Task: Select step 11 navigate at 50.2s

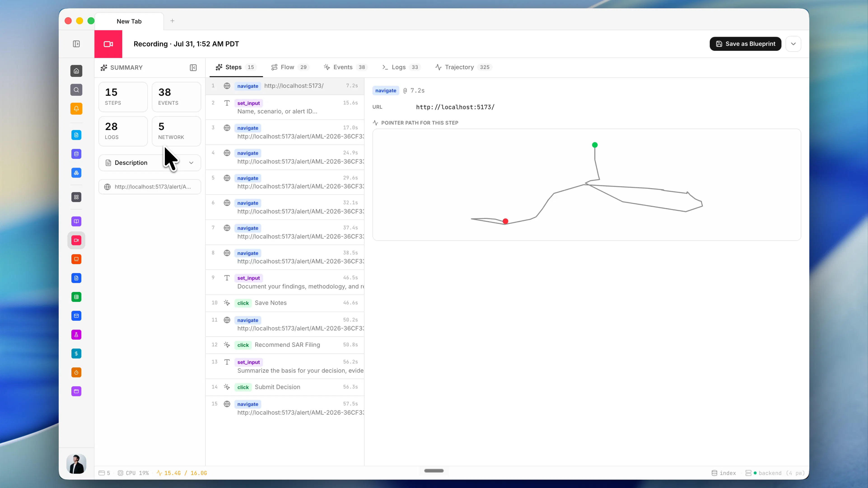Action: pyautogui.click(x=285, y=324)
